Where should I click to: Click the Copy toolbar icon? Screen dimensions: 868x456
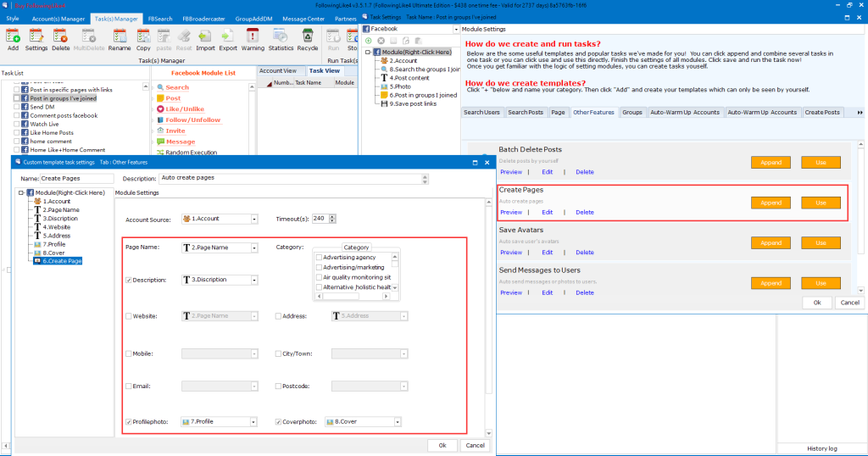pyautogui.click(x=143, y=40)
